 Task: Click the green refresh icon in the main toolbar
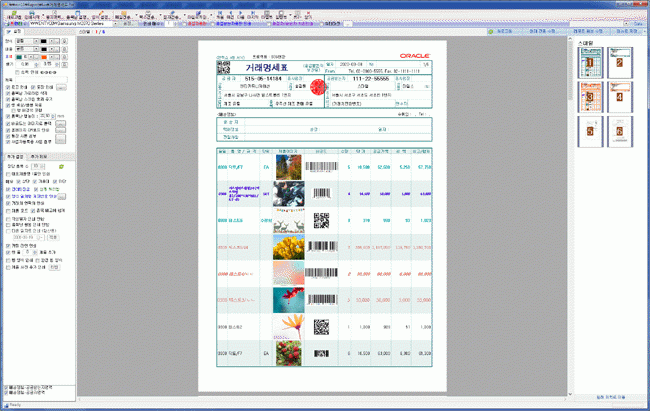(x=14, y=13)
